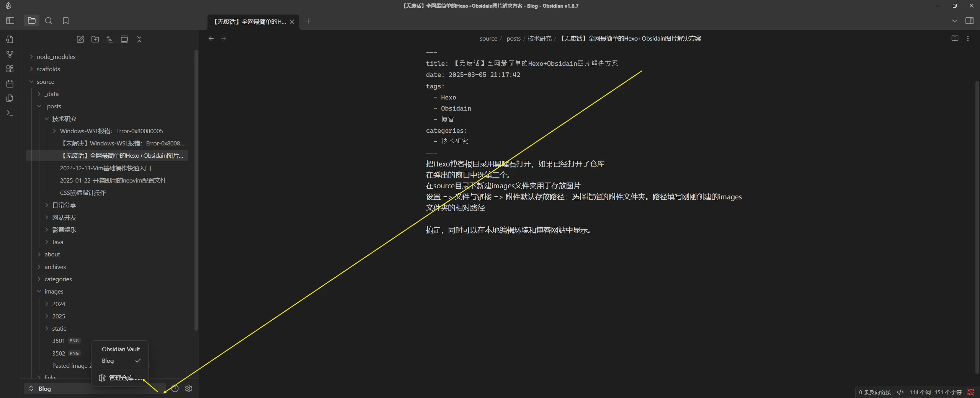This screenshot has width=980, height=398.
Task: Click the new note icon in file explorer
Action: click(80, 39)
